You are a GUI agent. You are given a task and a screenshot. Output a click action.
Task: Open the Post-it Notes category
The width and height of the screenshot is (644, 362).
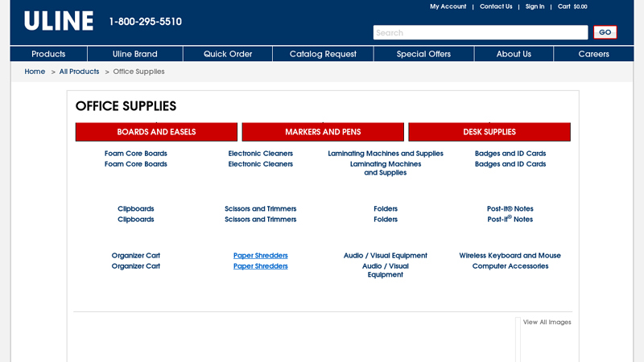click(x=510, y=209)
